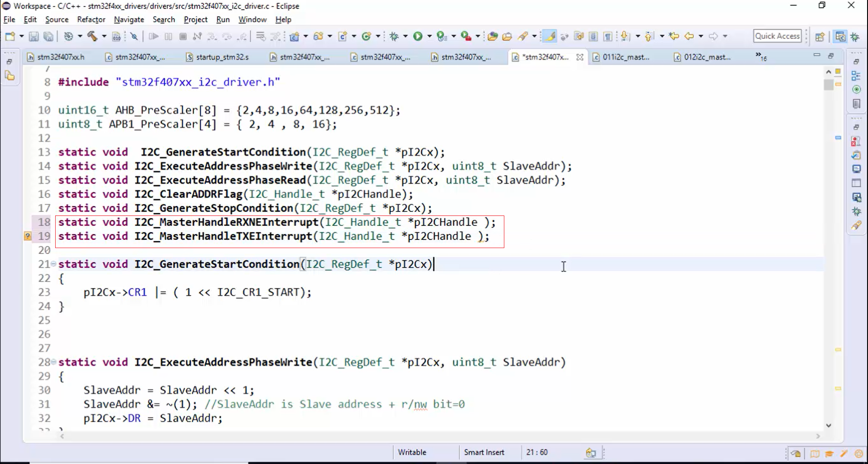Click the Resume debug icon

pos(153,36)
